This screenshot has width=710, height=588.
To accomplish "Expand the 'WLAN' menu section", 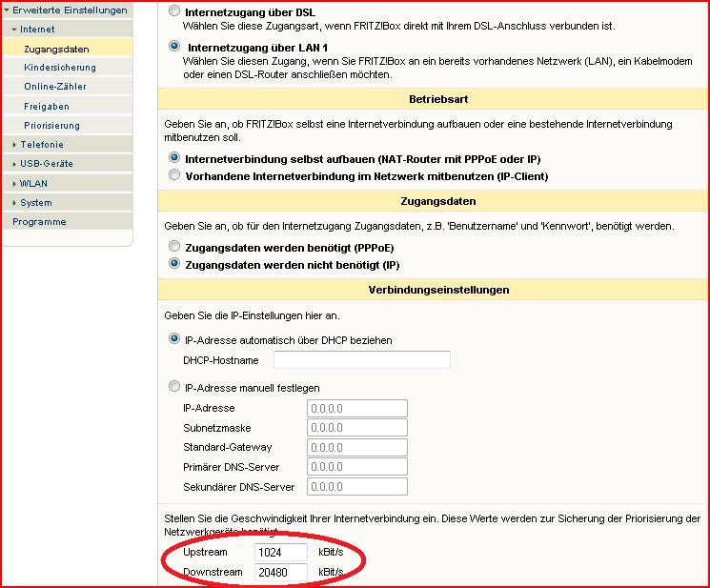I will tap(33, 183).
